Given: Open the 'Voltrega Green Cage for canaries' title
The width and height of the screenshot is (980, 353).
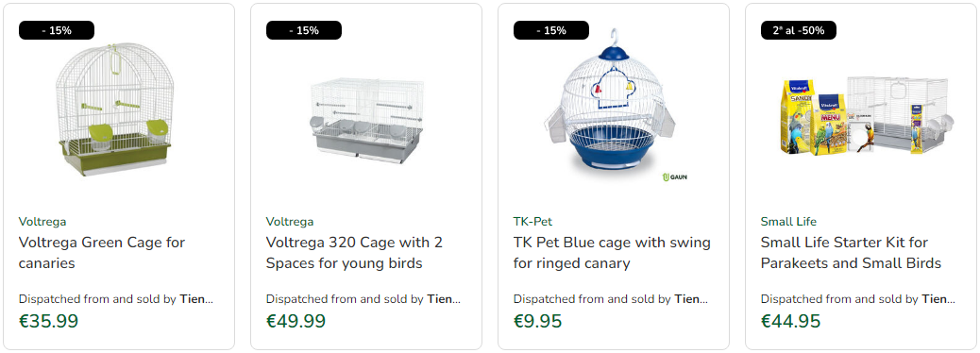Looking at the screenshot, I should tap(102, 252).
